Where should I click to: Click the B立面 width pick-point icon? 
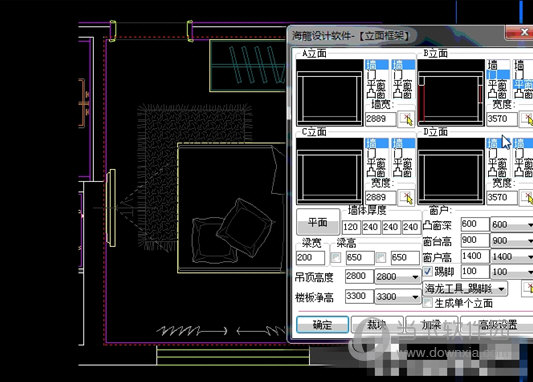tap(527, 119)
